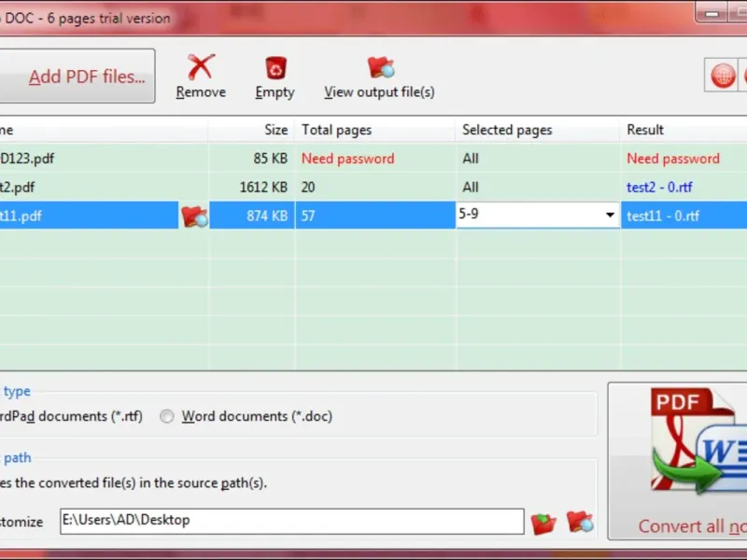
Task: Click the Add PDF files button
Action: pyautogui.click(x=77, y=76)
